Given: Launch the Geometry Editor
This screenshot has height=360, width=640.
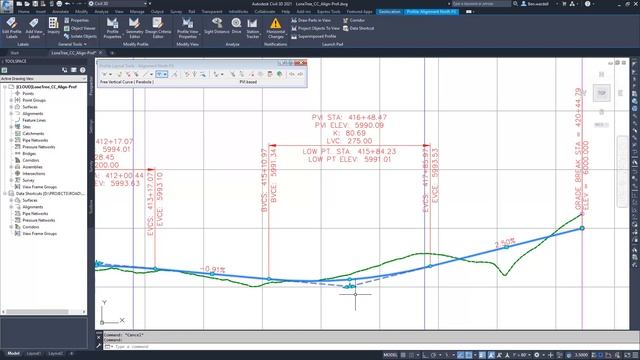Looking at the screenshot, I should coord(134,28).
